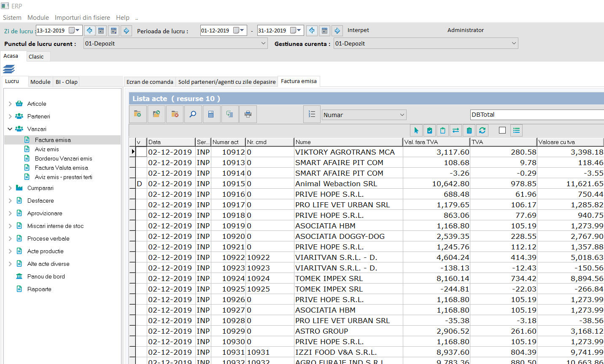Click the add new document folder icon

pos(138,114)
